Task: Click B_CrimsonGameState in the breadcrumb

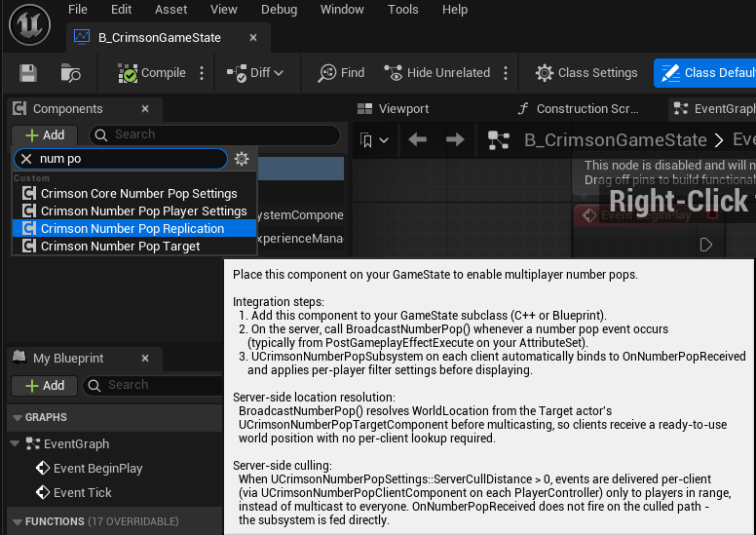Action: coord(615,140)
